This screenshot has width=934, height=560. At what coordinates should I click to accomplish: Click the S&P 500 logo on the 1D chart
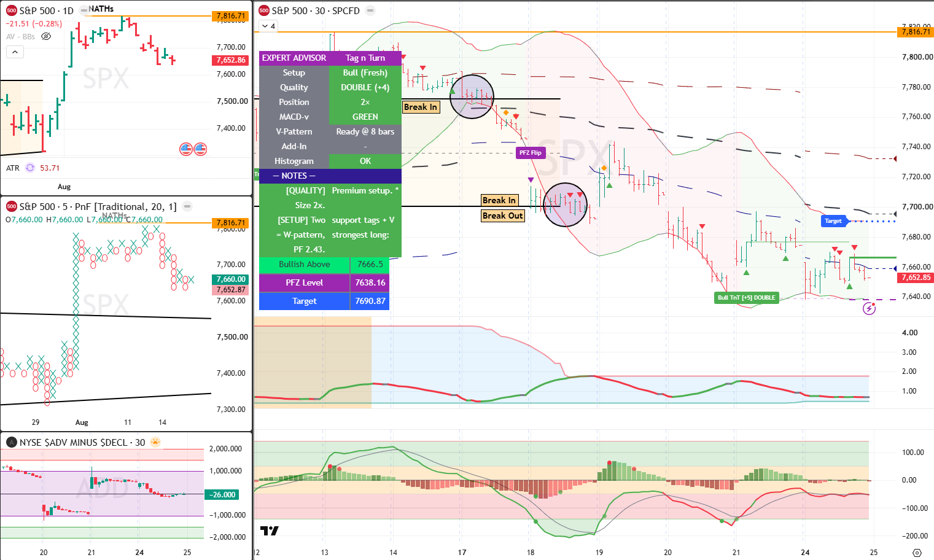coord(11,10)
